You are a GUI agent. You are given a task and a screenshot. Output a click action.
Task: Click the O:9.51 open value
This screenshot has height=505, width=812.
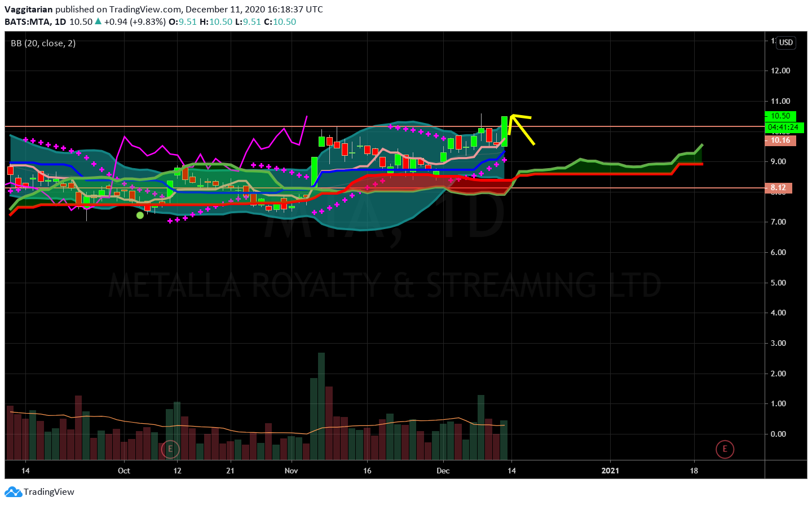coord(184,21)
